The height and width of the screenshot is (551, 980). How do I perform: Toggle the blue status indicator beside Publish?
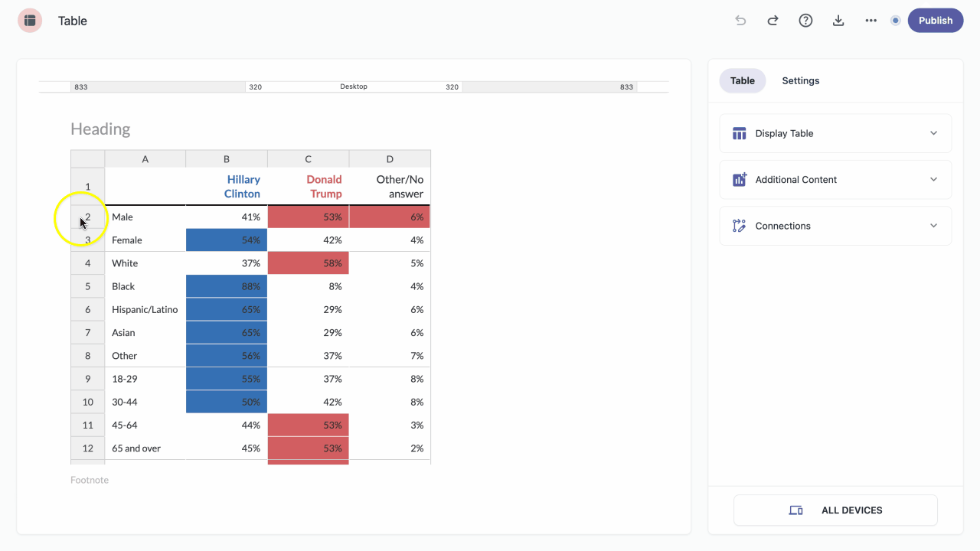coord(895,21)
